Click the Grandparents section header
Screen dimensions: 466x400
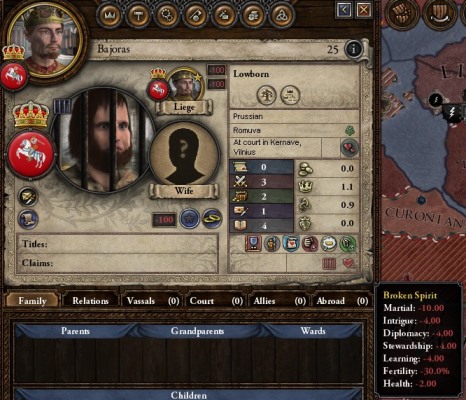click(197, 331)
